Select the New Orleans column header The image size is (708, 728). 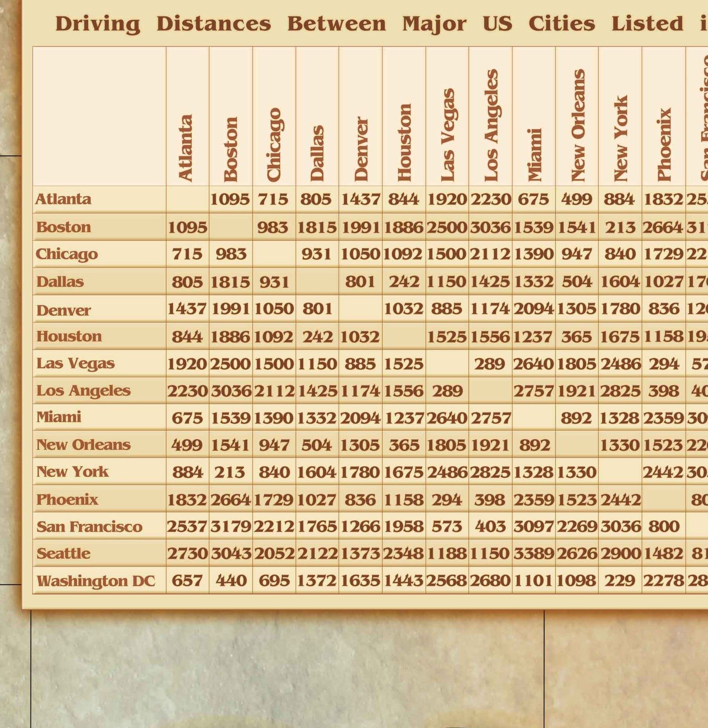coord(577,126)
